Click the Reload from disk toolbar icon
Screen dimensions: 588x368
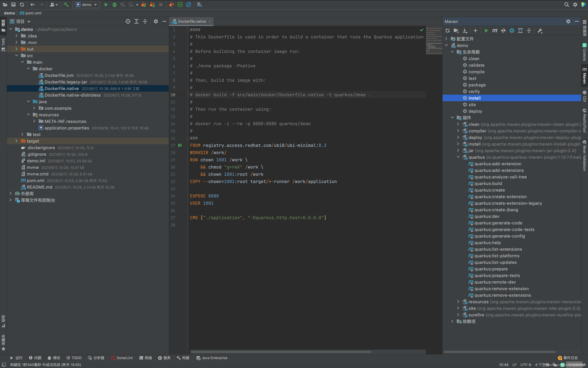point(22,5)
